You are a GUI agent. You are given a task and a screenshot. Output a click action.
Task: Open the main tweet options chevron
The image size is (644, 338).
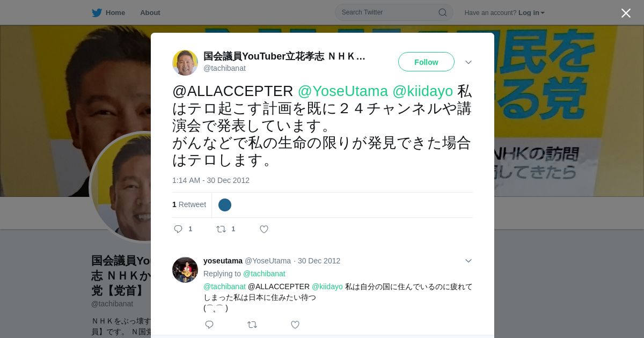(x=469, y=62)
